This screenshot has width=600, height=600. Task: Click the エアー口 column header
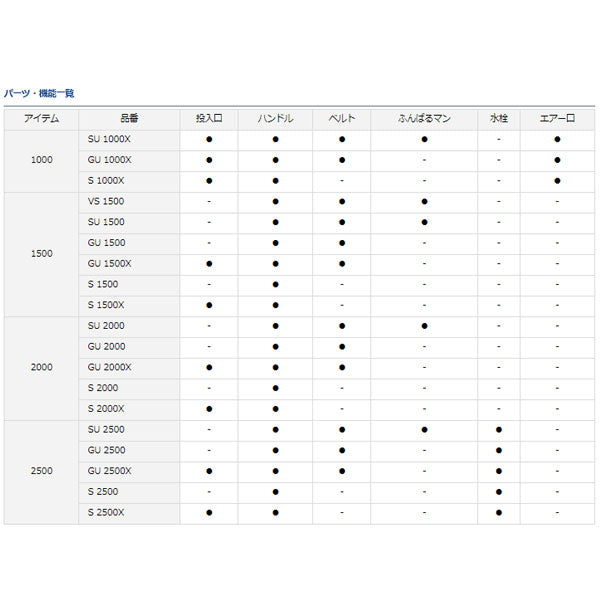(x=556, y=118)
